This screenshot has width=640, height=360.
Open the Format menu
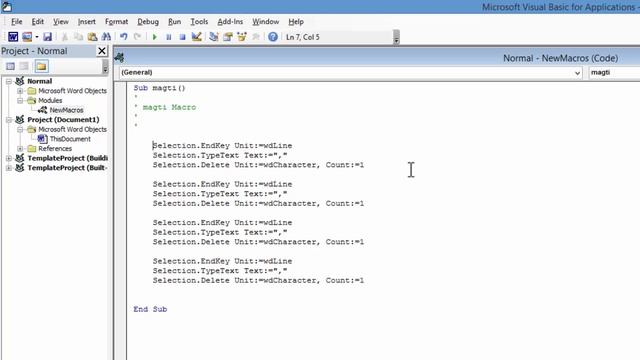click(116, 22)
